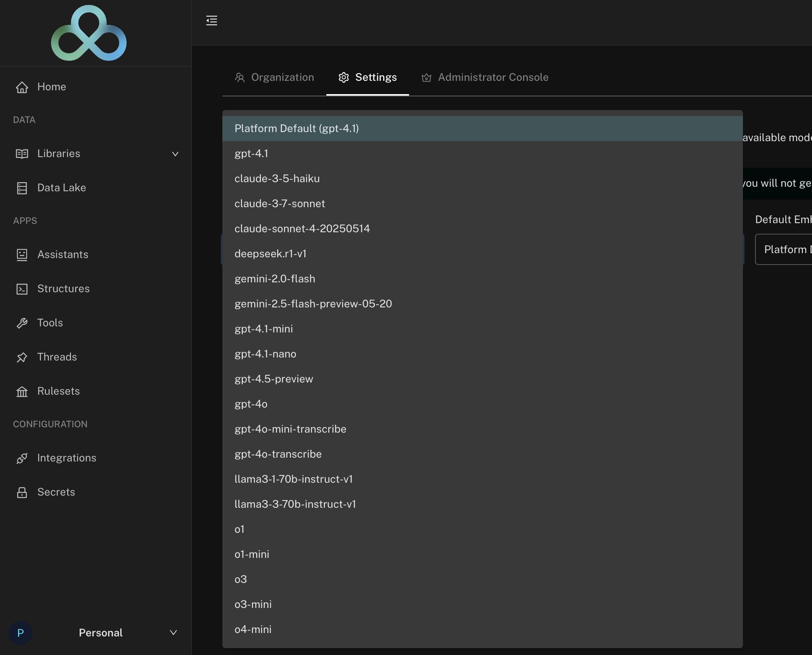Click the Structures terminal icon
The image size is (812, 655).
[x=22, y=289]
